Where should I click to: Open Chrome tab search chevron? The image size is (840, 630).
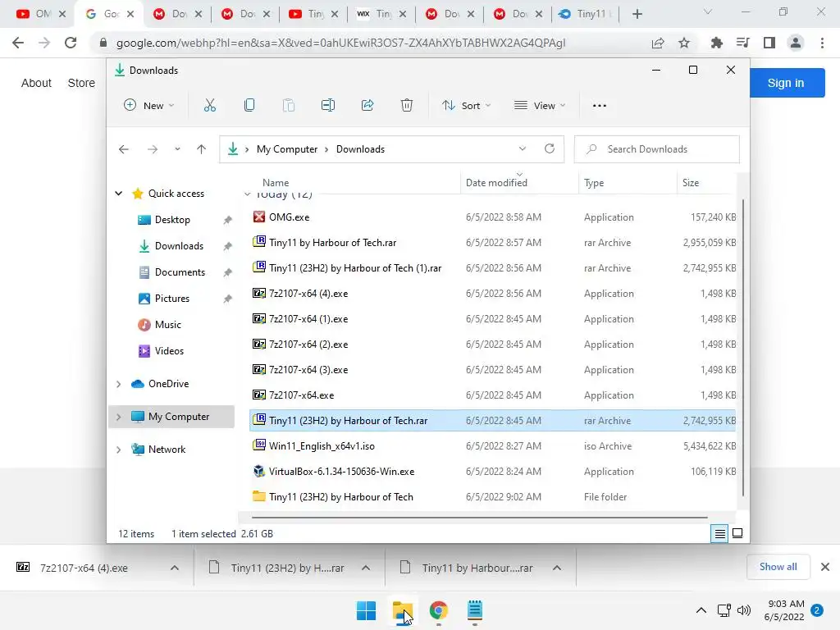coord(708,11)
